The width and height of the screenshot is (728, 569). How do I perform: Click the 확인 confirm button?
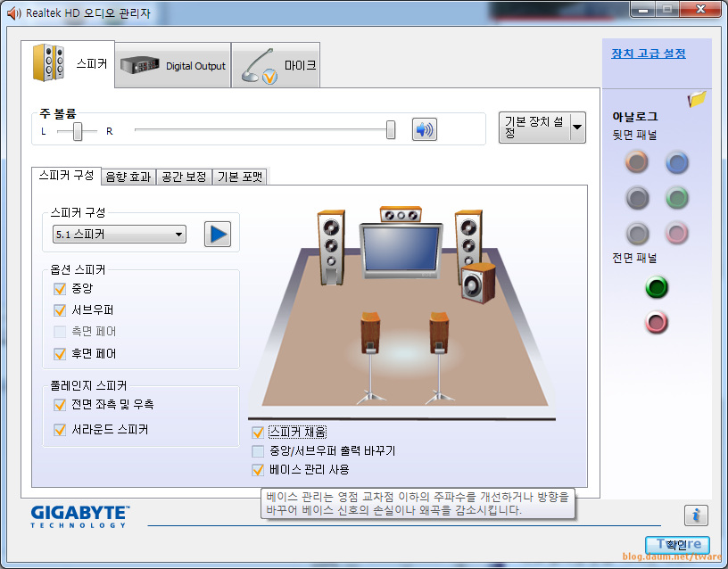pyautogui.click(x=677, y=545)
